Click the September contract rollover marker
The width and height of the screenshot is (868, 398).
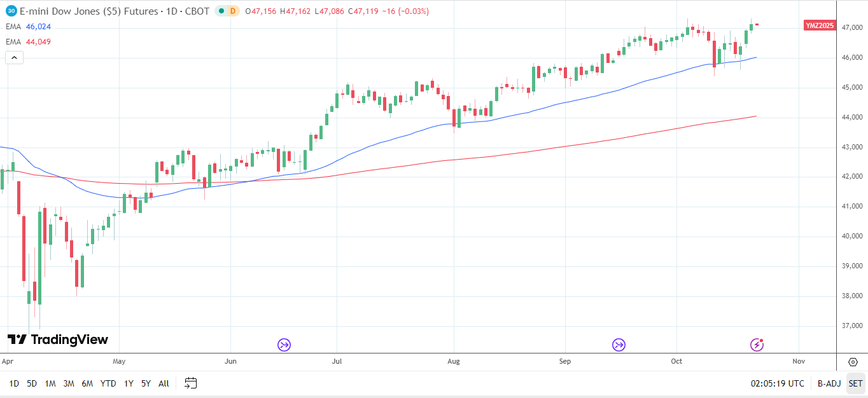(x=619, y=345)
